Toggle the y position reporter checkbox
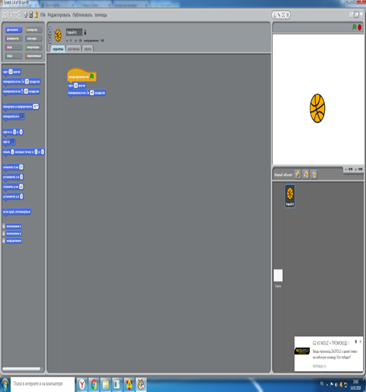Image resolution: width=366 pixels, height=392 pixels. coord(4,233)
